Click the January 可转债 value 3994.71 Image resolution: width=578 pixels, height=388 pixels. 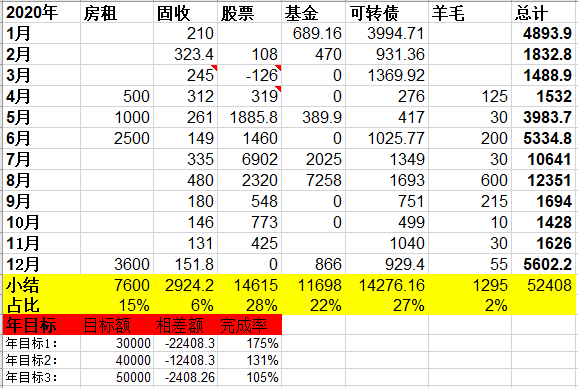[387, 34]
